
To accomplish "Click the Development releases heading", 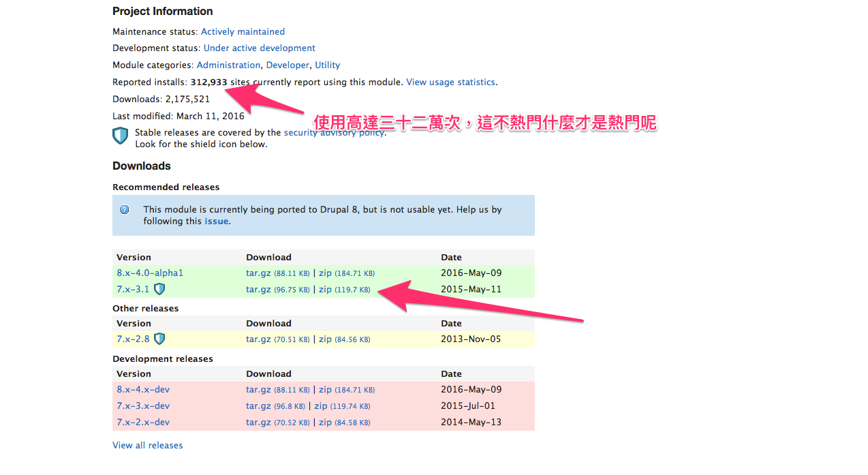I will point(163,359).
